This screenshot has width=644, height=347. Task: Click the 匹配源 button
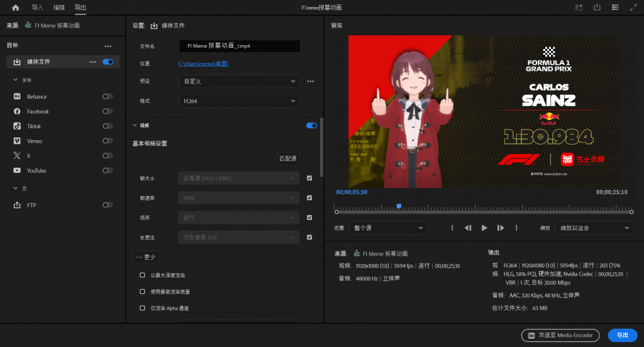point(288,158)
